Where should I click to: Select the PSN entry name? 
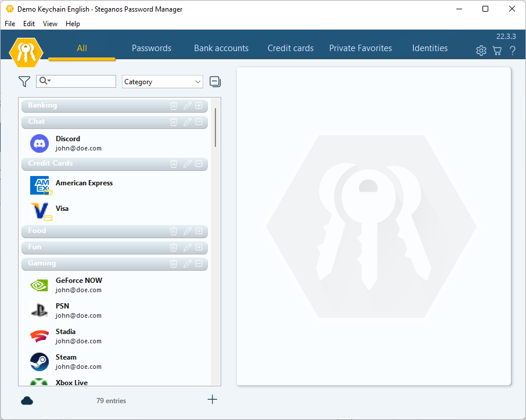pyautogui.click(x=62, y=306)
